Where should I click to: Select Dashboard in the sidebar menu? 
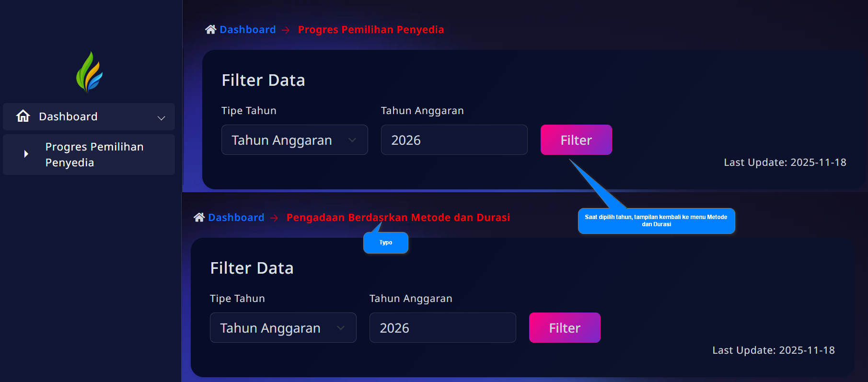tap(68, 116)
